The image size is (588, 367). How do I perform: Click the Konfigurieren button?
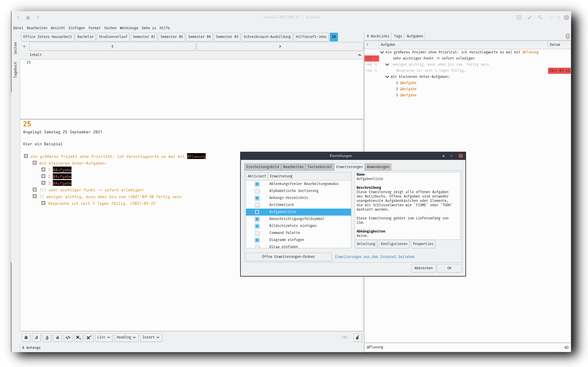pyautogui.click(x=394, y=244)
